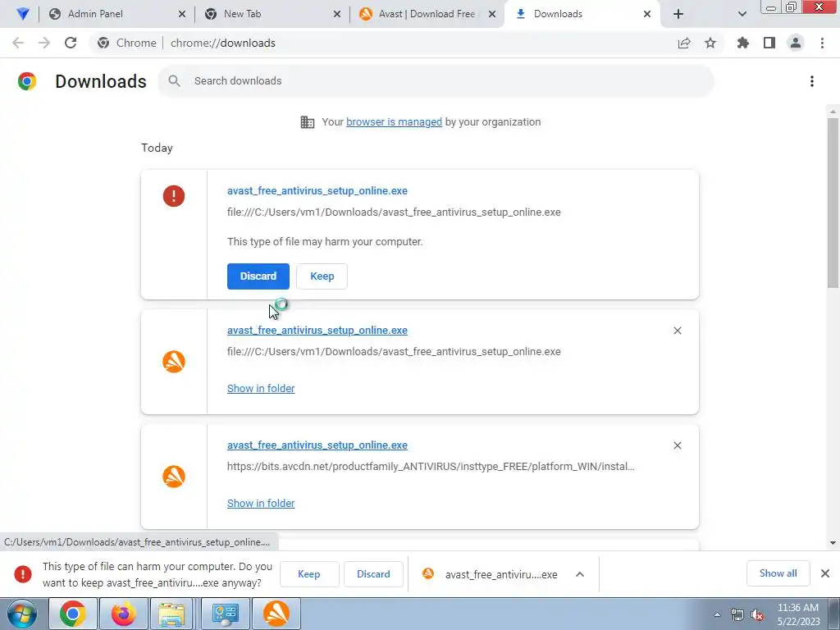This screenshot has height=630, width=840.
Task: Click the 'may harm your computer' warning text
Action: click(325, 242)
